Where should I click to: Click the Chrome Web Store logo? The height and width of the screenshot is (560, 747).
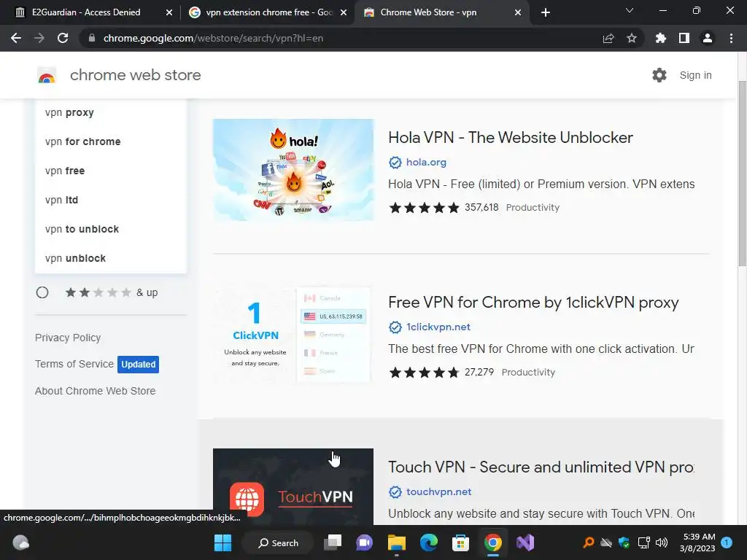point(47,75)
